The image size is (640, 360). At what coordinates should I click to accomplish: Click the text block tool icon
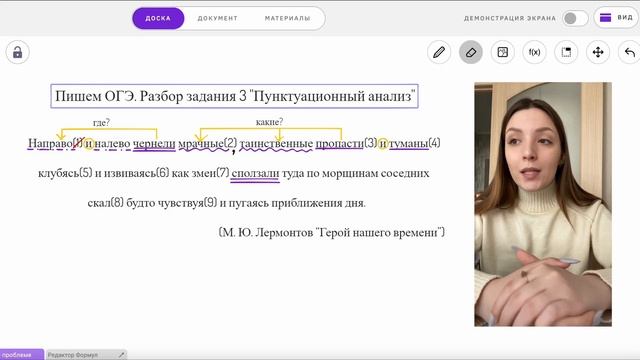point(566,52)
